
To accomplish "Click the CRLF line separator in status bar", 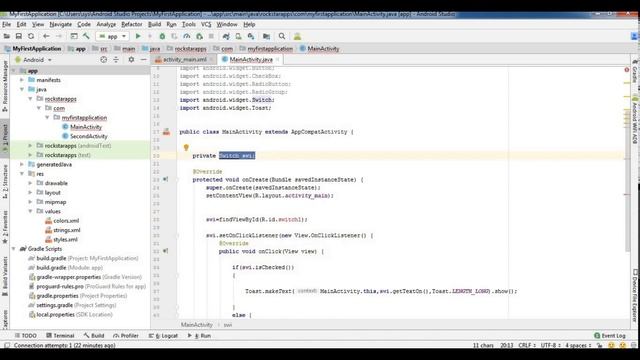I will (x=527, y=345).
